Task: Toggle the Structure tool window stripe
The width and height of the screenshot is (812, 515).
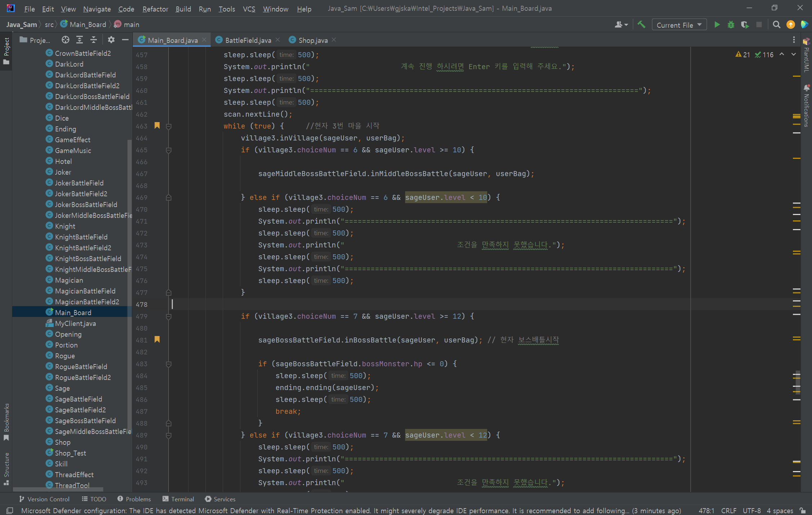Action: click(x=6, y=468)
